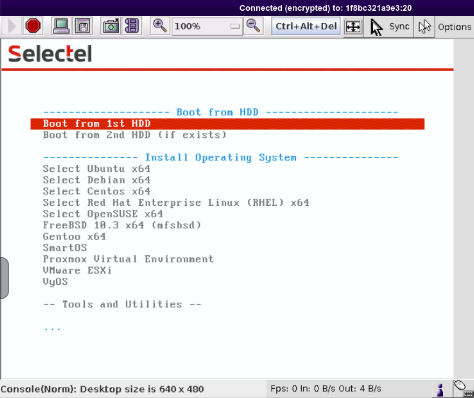The image size is (474, 398).
Task: Click the camera screenshot icon
Action: coord(111,26)
